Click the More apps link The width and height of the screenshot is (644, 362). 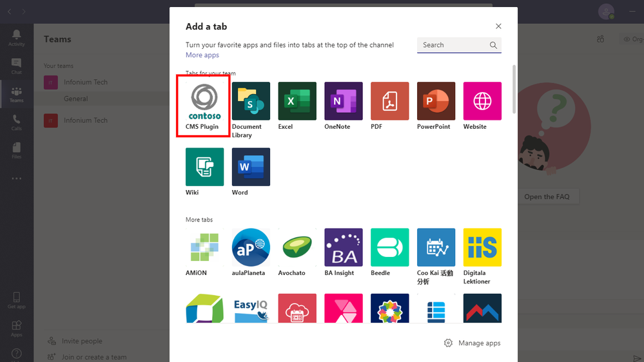point(202,55)
